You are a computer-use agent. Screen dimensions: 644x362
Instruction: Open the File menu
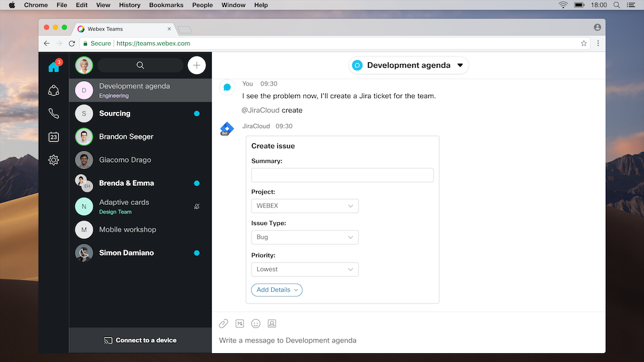point(62,5)
